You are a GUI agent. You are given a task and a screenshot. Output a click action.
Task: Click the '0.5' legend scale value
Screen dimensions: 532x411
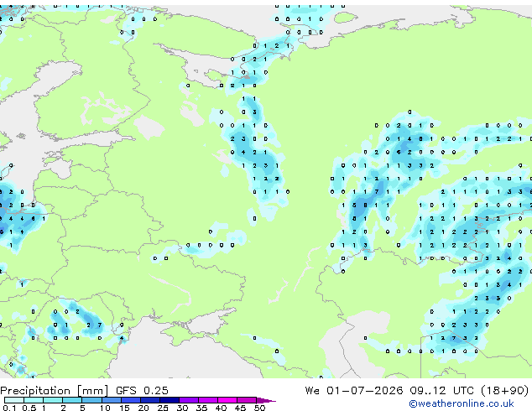point(29,408)
